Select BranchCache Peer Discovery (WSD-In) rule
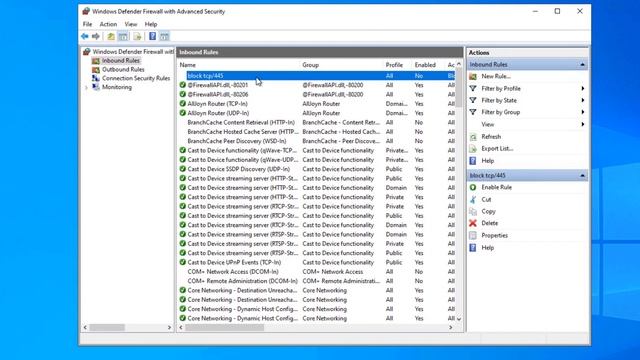 pos(317,141)
